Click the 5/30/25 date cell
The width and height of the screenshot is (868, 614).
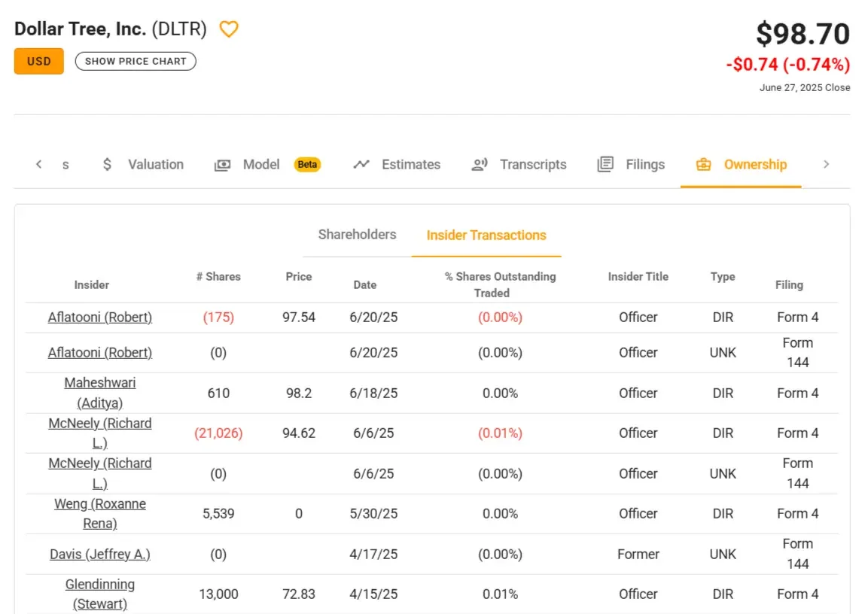(373, 514)
